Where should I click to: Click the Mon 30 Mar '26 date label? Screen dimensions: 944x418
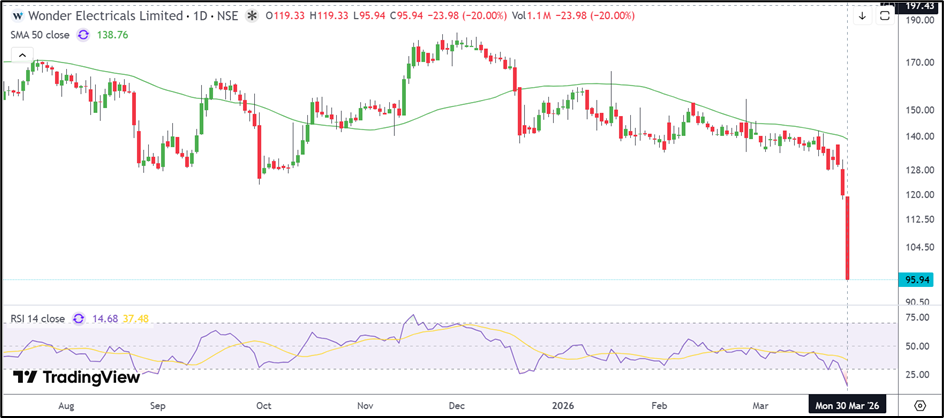pyautogui.click(x=847, y=407)
